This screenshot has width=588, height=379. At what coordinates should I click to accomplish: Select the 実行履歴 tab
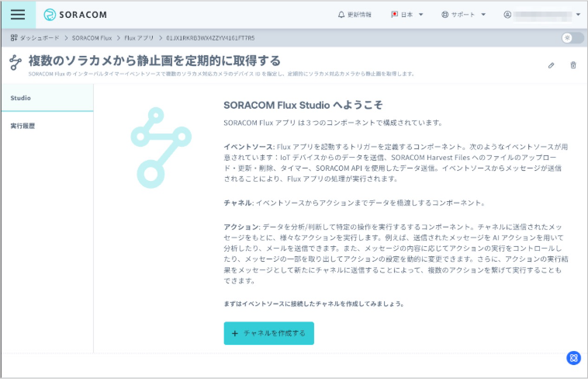[47, 126]
